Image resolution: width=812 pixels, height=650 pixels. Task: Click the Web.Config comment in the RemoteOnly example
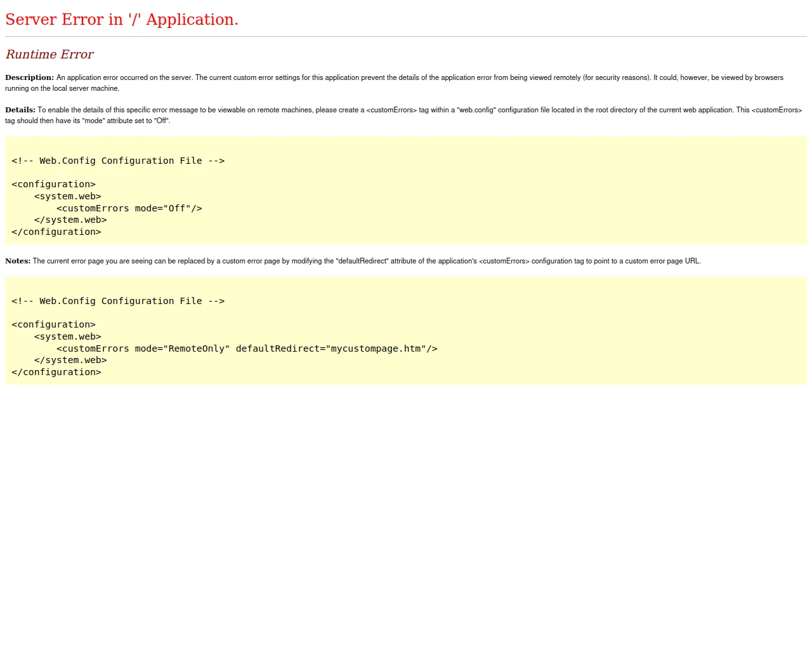(118, 302)
